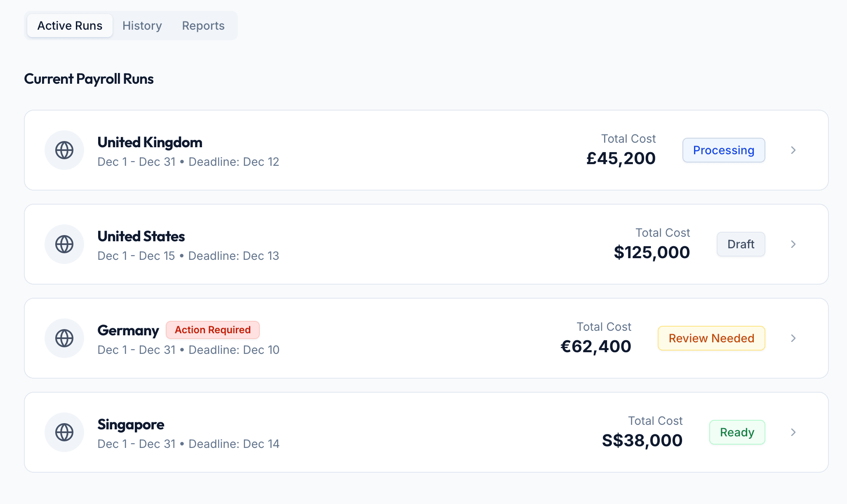Screen dimensions: 847x504
Task: Click the Draft status badge
Action: pyautogui.click(x=741, y=244)
